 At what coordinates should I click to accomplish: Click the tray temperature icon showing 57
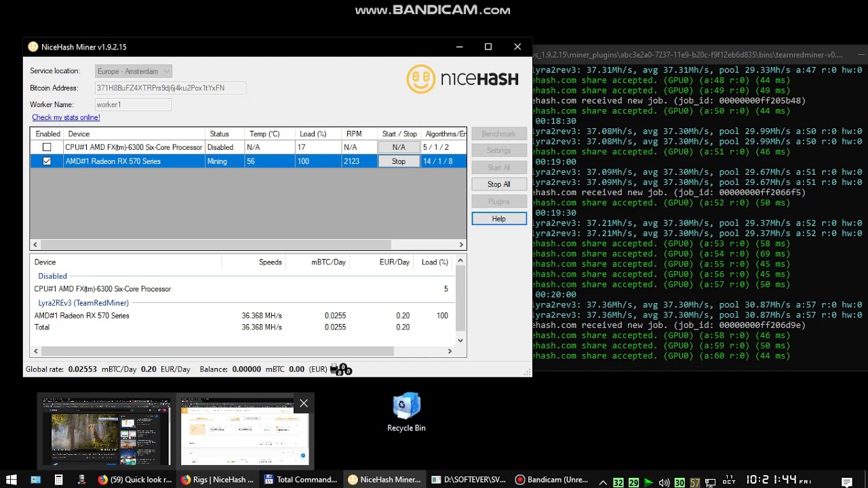pos(694,483)
